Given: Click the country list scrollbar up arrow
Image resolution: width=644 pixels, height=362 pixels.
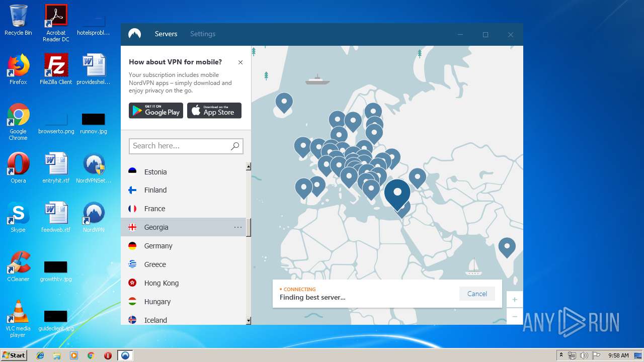Looking at the screenshot, I should (x=249, y=166).
